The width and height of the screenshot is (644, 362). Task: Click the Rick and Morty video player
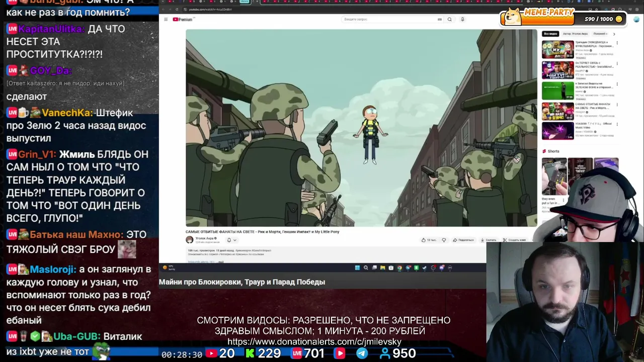tap(361, 128)
